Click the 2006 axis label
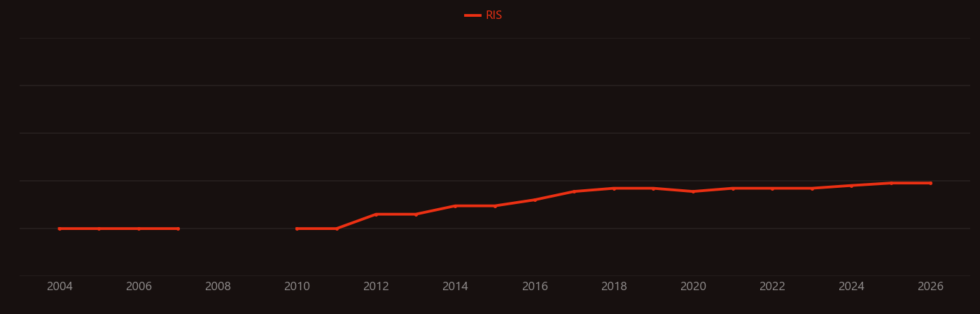Viewport: 980px width, 314px height. (139, 287)
